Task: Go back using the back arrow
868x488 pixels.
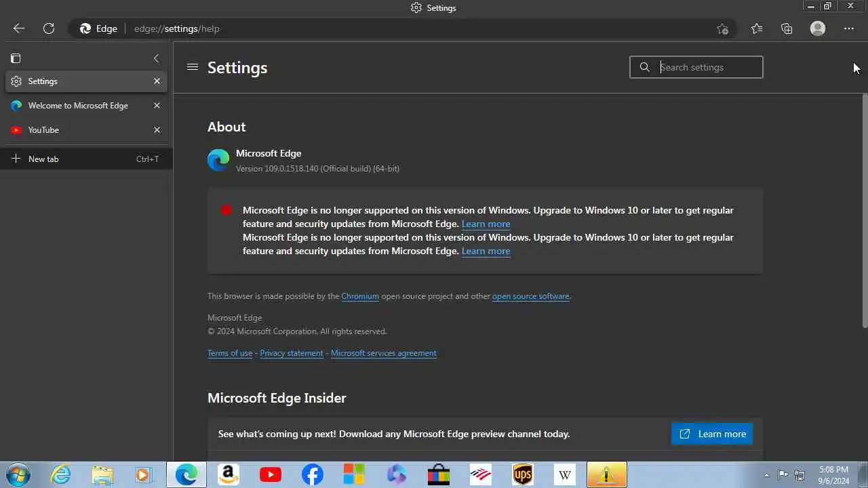Action: 19,28
